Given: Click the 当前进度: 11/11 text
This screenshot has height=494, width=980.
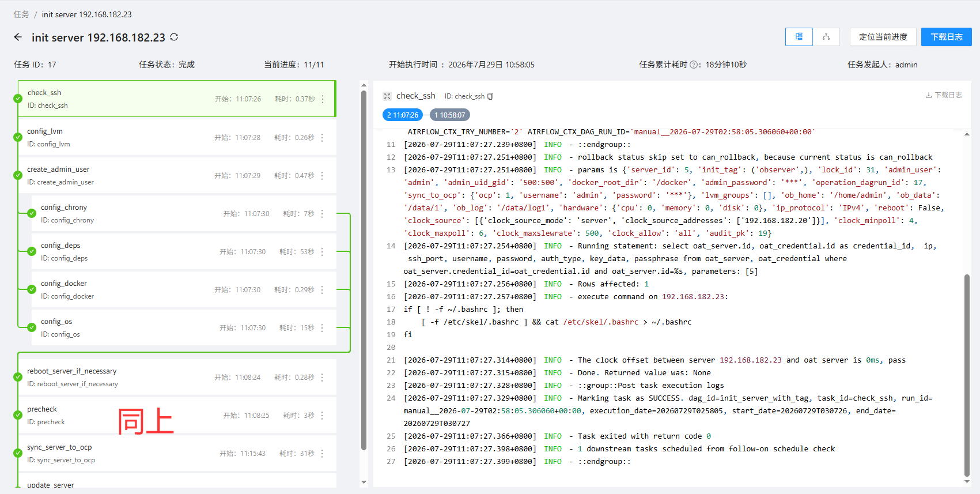Looking at the screenshot, I should [294, 65].
